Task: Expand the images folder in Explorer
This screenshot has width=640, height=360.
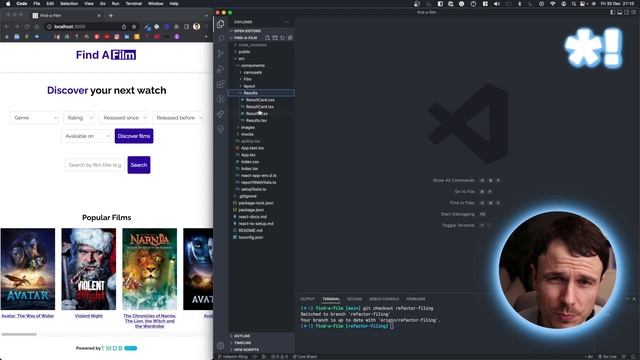Action: click(x=261, y=127)
